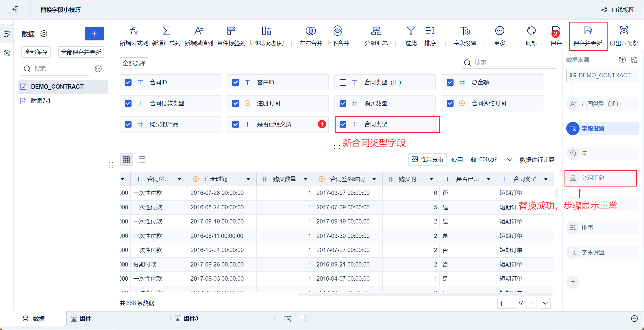Open 注册时间 column header dropdown arrow
This screenshot has height=330, width=644.
[x=248, y=179]
